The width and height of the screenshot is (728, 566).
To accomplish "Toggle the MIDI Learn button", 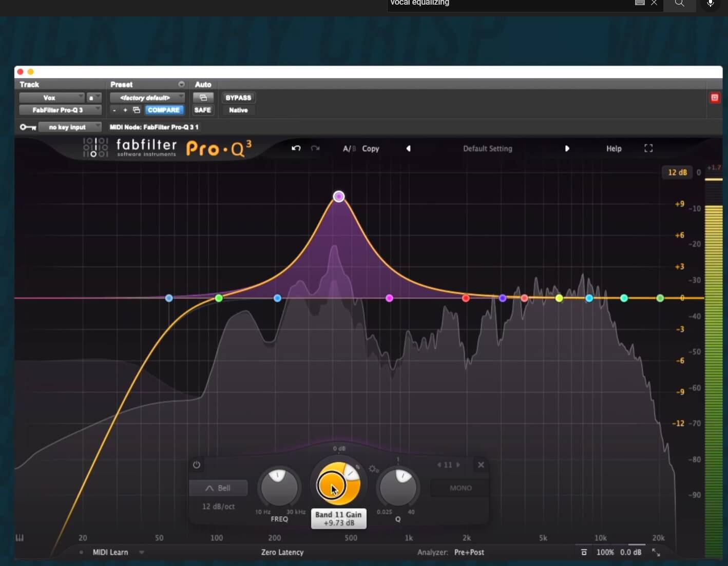I will click(x=110, y=552).
